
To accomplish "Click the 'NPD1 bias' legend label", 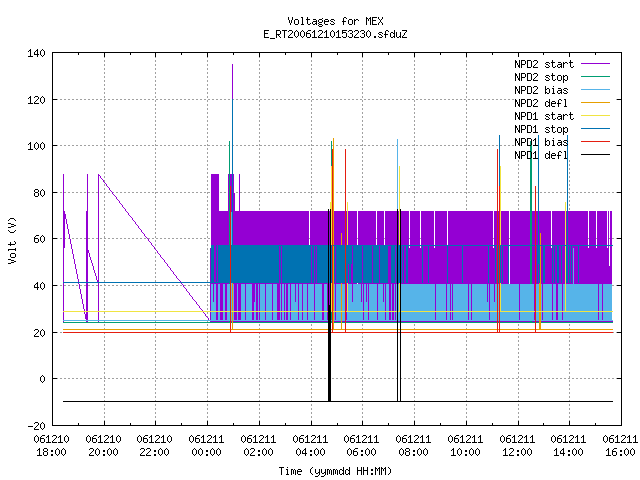I will click(x=541, y=142).
